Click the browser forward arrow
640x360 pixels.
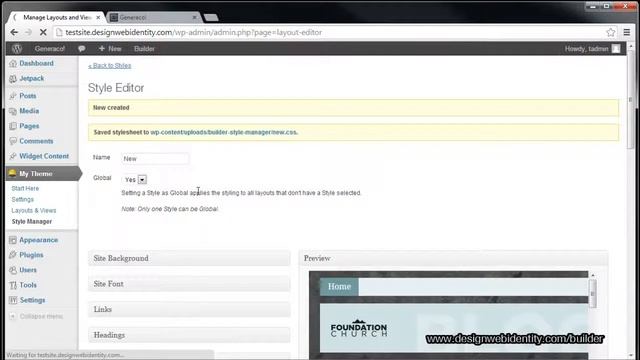28,32
